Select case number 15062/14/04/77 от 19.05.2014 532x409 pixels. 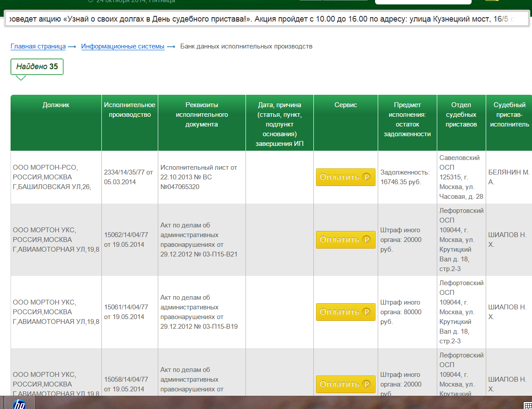(x=130, y=240)
